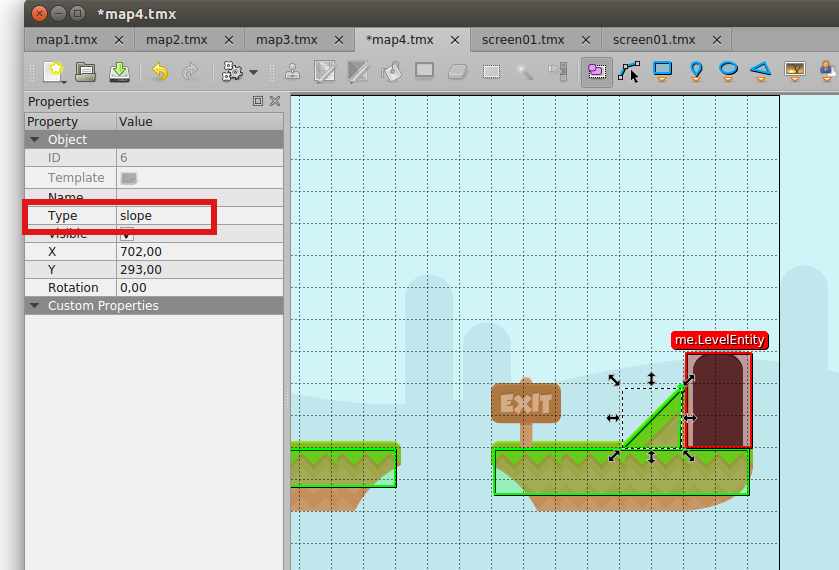Image resolution: width=839 pixels, height=570 pixels.
Task: Select the Terrain Brush tool
Action: [x=325, y=71]
